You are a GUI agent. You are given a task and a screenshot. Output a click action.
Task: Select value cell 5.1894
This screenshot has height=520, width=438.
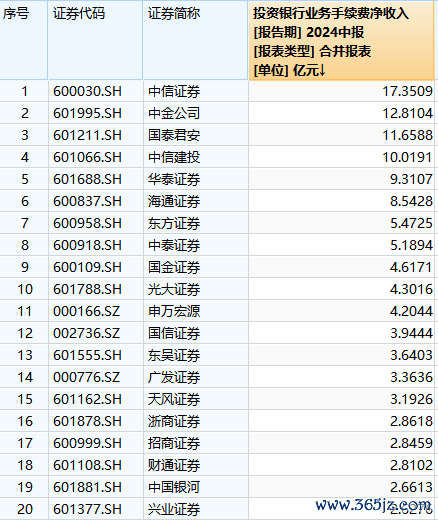click(342, 245)
